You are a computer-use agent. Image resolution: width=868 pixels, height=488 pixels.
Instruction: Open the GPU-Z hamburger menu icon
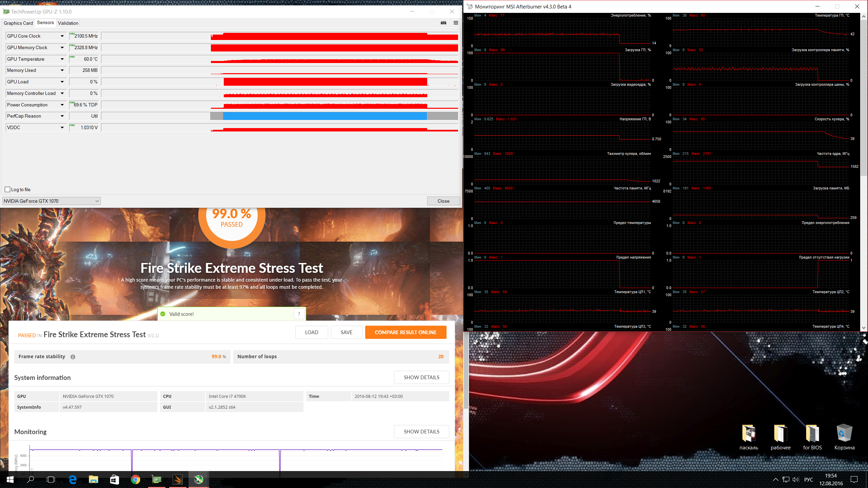[456, 23]
